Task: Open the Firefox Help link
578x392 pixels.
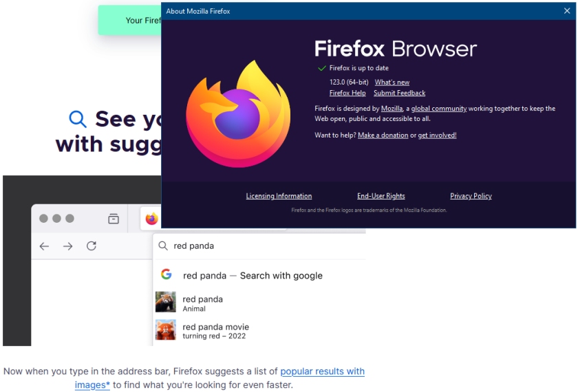Action: 347,94
